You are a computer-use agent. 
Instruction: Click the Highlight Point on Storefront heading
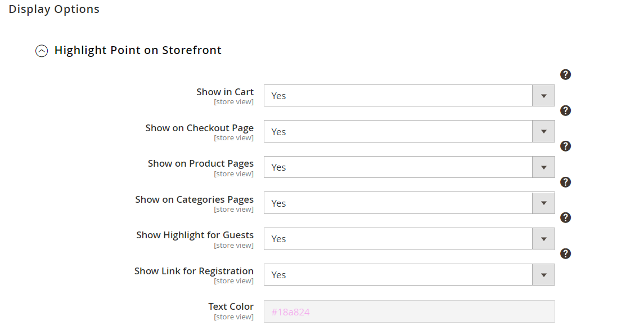138,50
